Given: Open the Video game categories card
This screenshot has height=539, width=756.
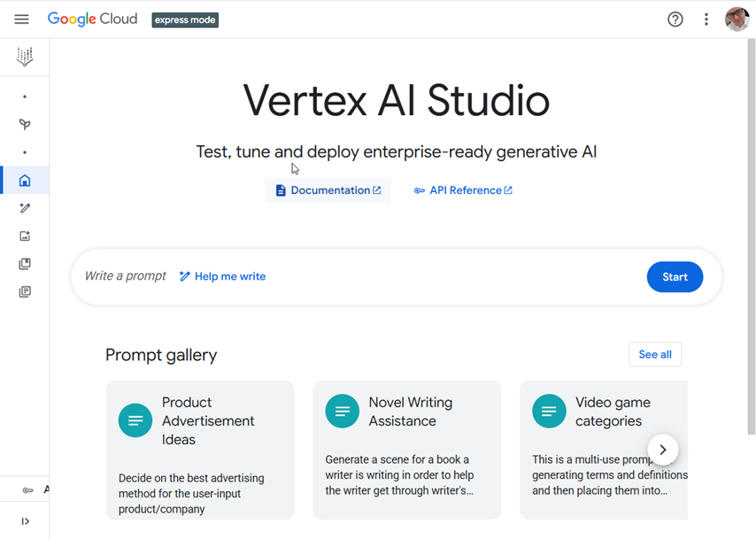Looking at the screenshot, I should coord(604,450).
